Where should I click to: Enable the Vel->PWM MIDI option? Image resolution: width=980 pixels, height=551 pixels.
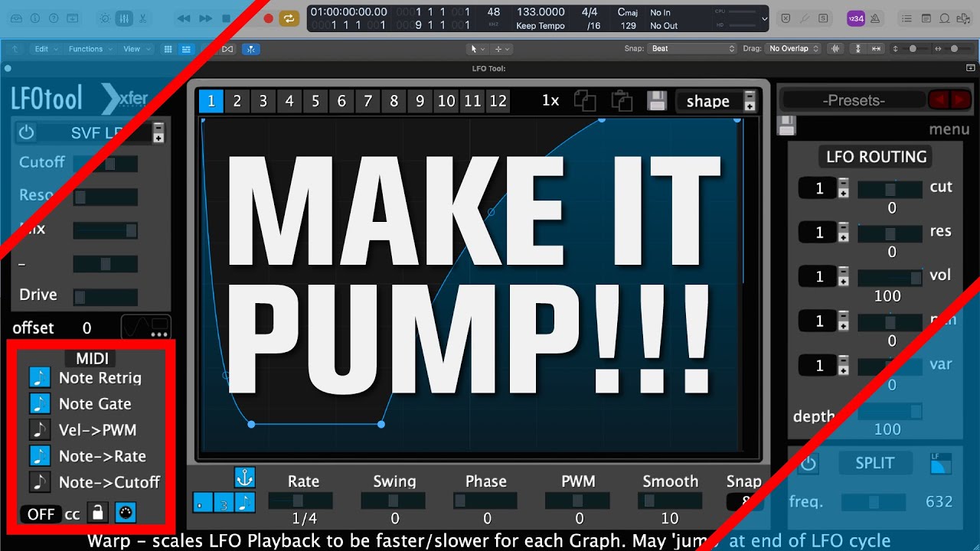point(39,429)
